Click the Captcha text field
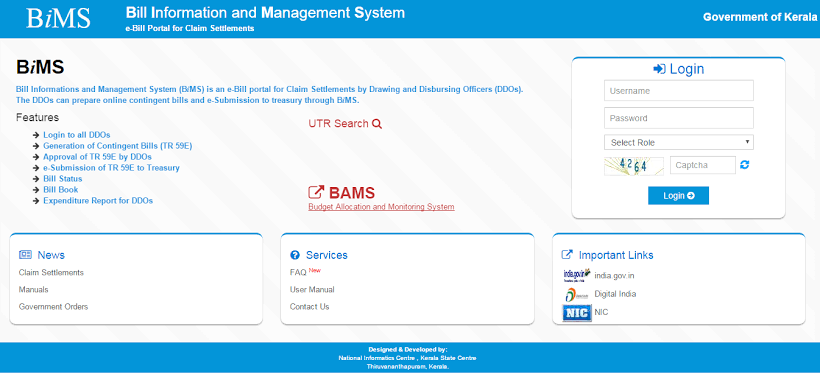 coord(702,165)
